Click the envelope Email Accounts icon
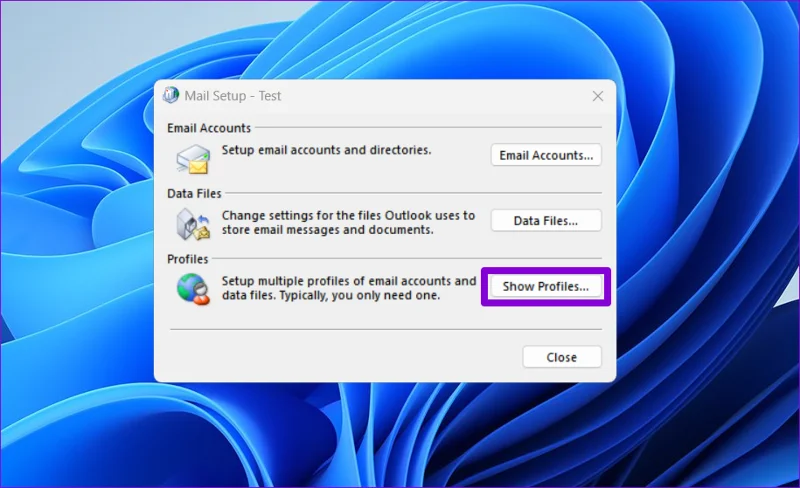800x488 pixels. tap(193, 159)
